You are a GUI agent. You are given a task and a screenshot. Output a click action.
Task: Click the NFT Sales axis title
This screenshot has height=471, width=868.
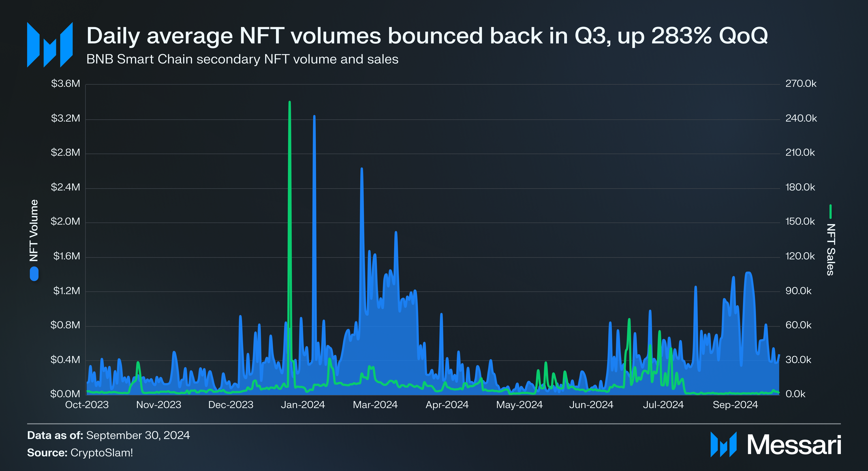pos(830,249)
